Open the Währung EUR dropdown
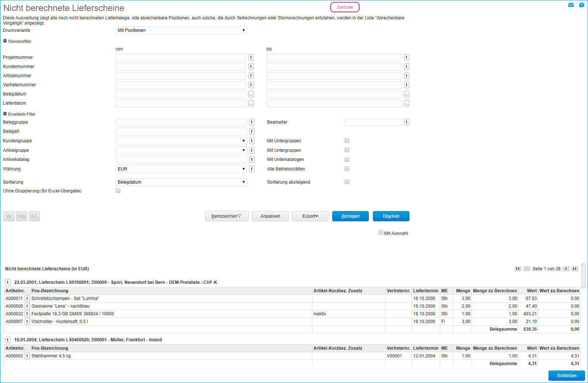 pos(181,169)
